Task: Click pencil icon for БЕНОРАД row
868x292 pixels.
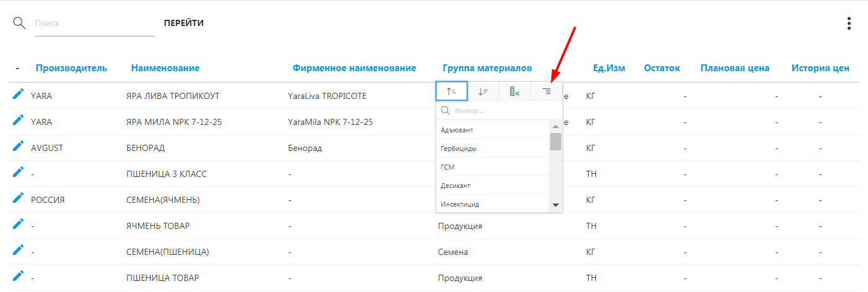Action: click(x=18, y=147)
